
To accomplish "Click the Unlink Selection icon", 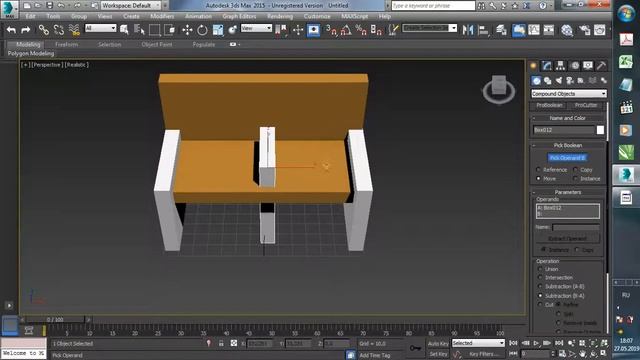I will 59,30.
